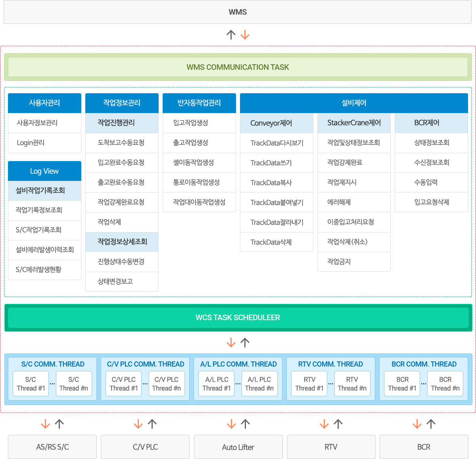Select 출고완료수동요청 item
476x459 pixels.
tap(122, 182)
